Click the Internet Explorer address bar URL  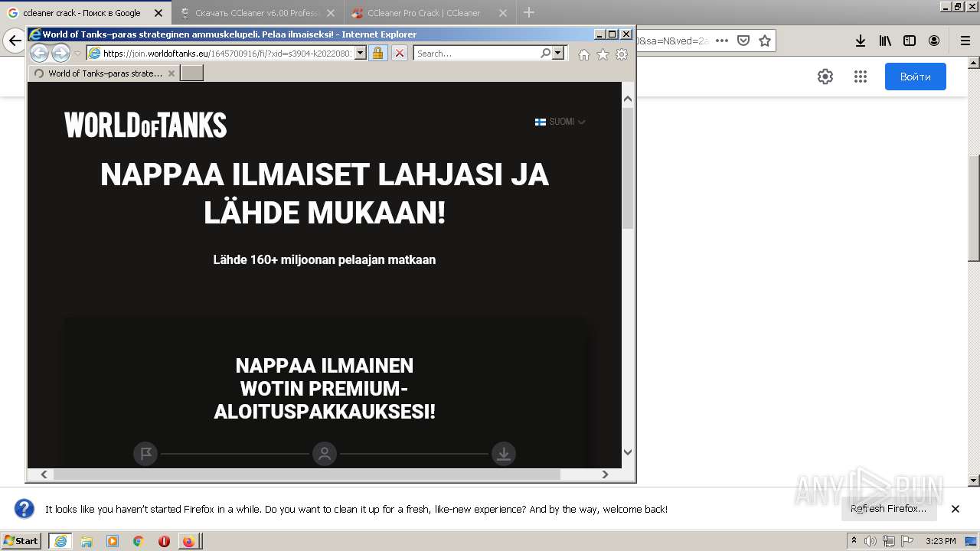(x=227, y=54)
